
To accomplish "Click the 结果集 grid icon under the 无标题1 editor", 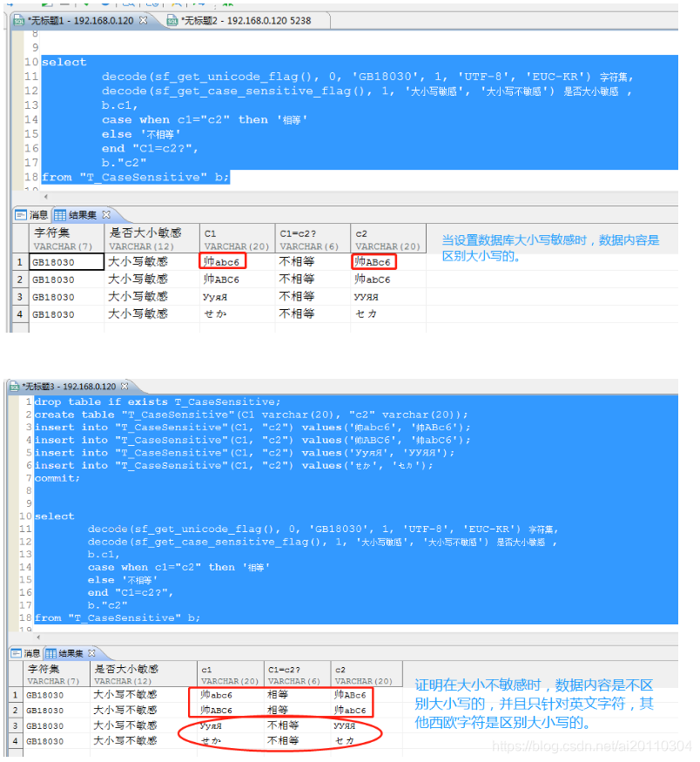I will pos(60,215).
